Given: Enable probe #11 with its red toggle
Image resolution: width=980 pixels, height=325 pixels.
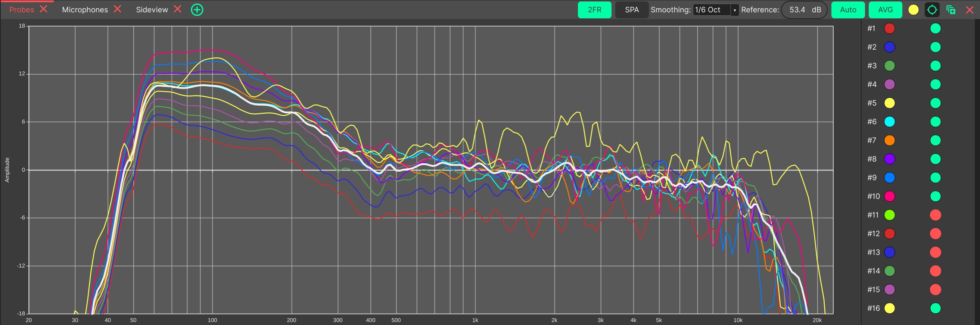Looking at the screenshot, I should (935, 215).
